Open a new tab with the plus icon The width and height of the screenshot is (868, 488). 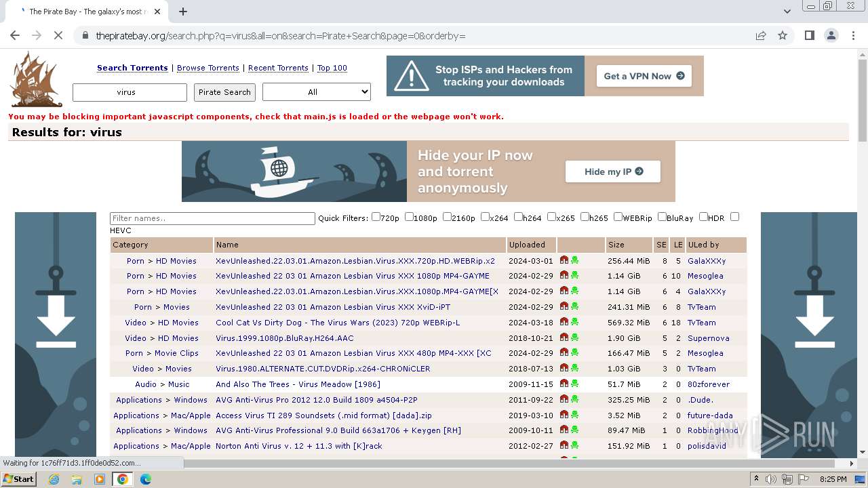point(183,12)
